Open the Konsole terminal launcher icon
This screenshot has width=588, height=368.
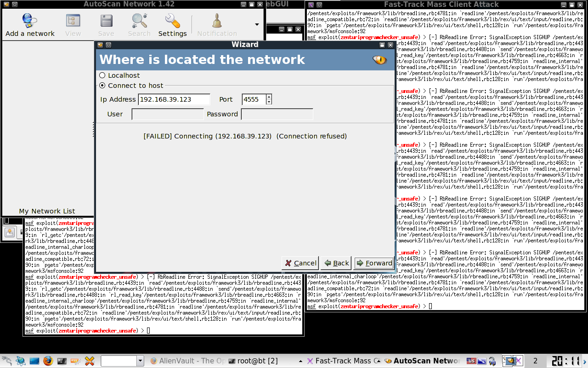tap(62, 361)
